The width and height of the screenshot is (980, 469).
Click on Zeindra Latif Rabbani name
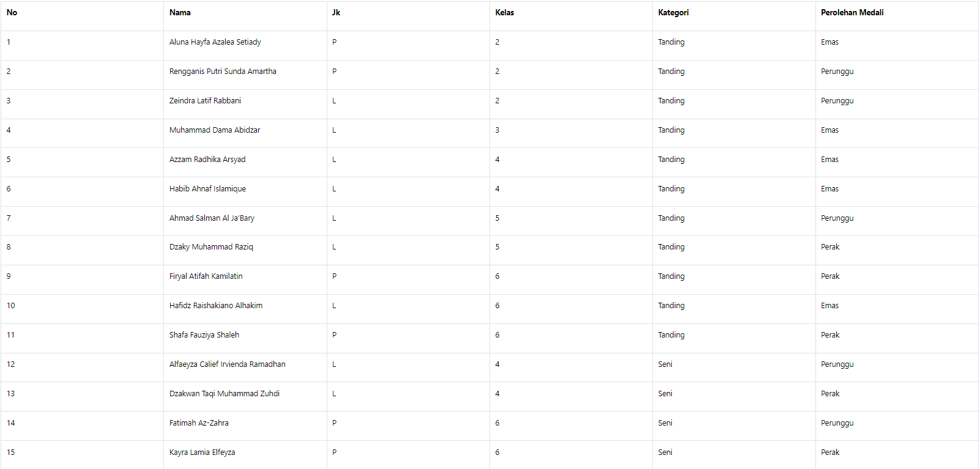[205, 101]
